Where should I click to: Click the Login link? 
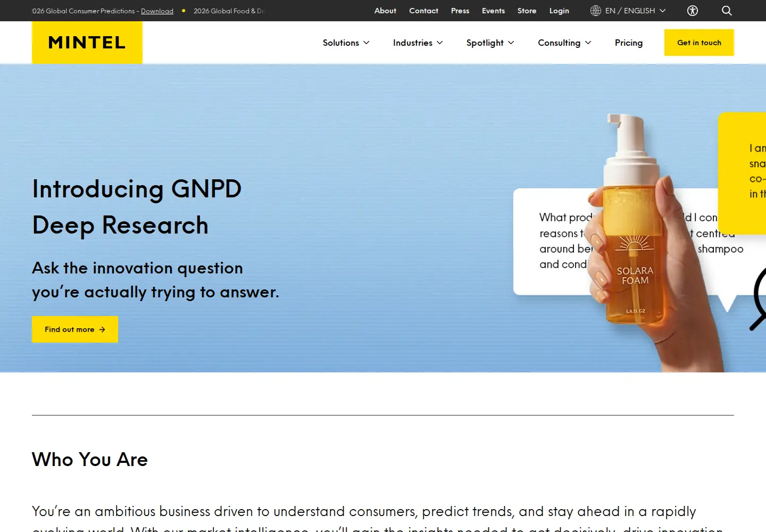coord(559,11)
